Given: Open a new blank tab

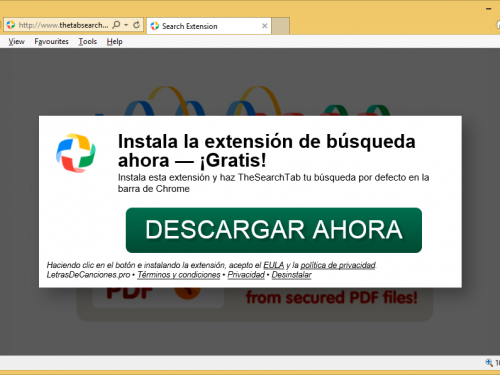Looking at the screenshot, I should point(280,26).
